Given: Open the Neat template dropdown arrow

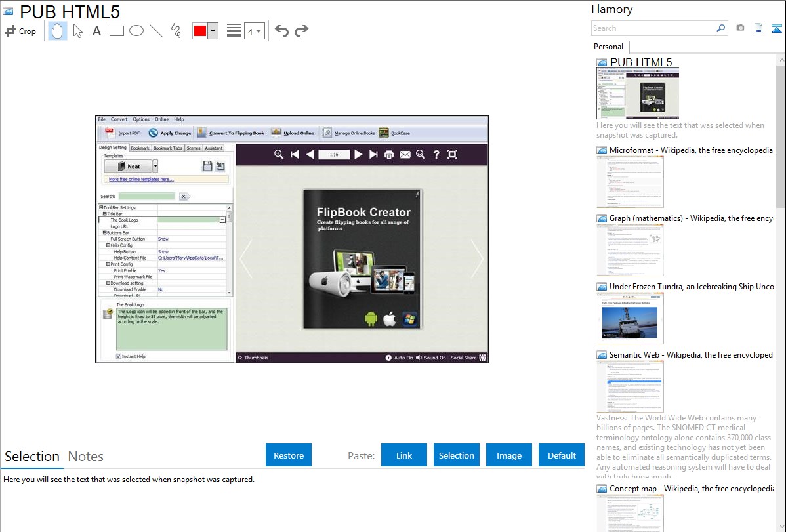Looking at the screenshot, I should point(155,166).
